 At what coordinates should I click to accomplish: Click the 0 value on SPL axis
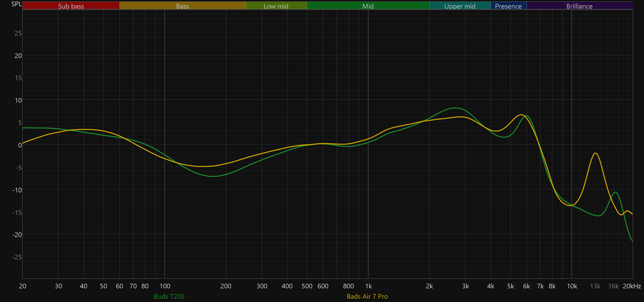click(20, 145)
